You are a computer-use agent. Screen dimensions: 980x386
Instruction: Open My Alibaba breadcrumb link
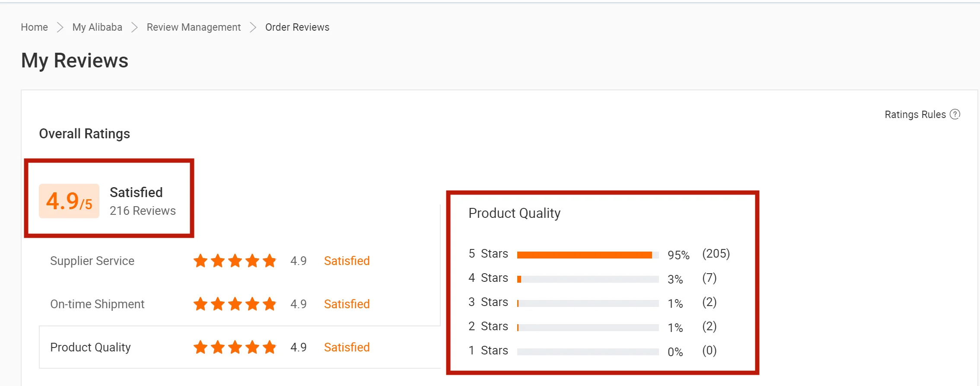click(x=97, y=27)
